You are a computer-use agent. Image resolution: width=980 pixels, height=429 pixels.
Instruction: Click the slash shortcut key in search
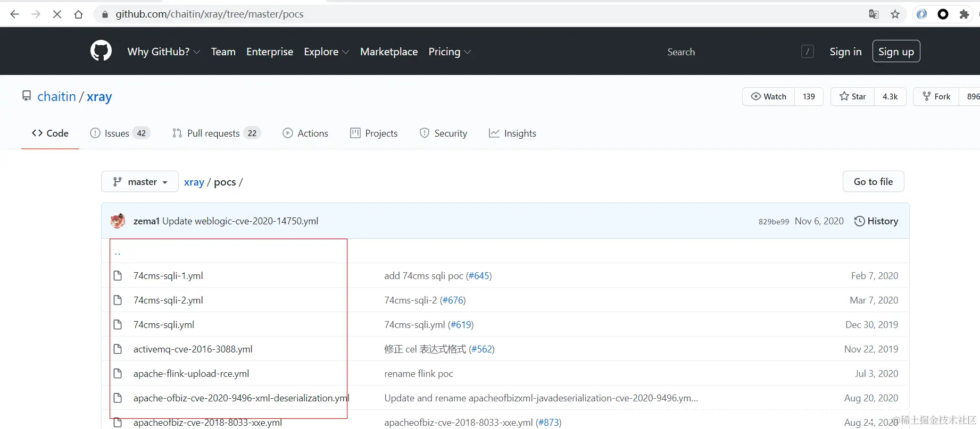point(808,52)
